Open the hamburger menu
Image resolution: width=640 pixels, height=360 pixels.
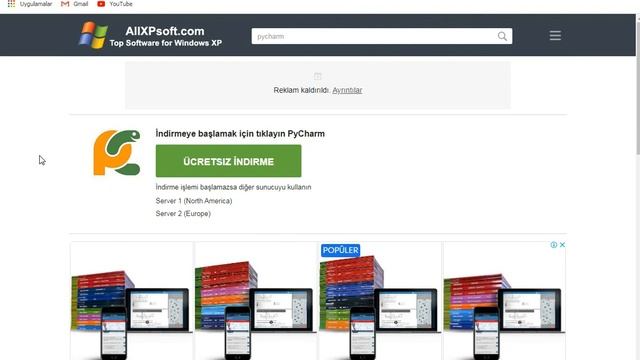point(555,36)
